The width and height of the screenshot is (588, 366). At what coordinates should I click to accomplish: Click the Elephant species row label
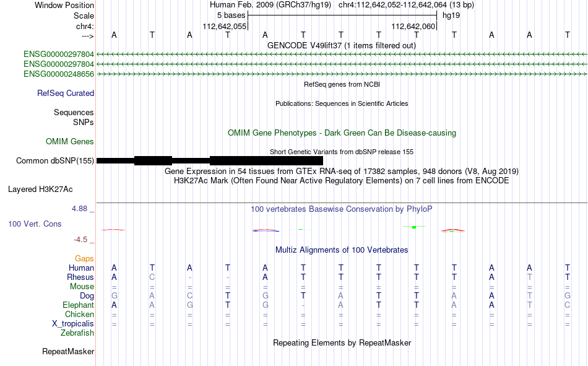point(79,305)
